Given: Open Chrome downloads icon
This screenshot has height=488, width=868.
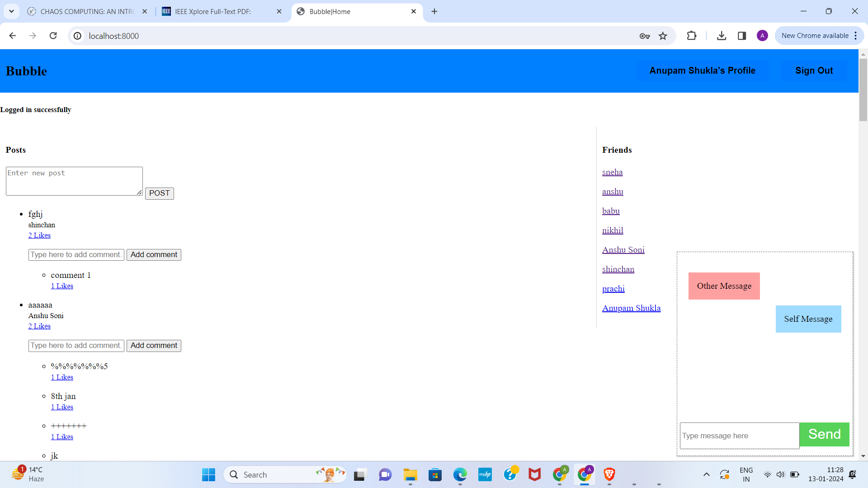Looking at the screenshot, I should 722,36.
